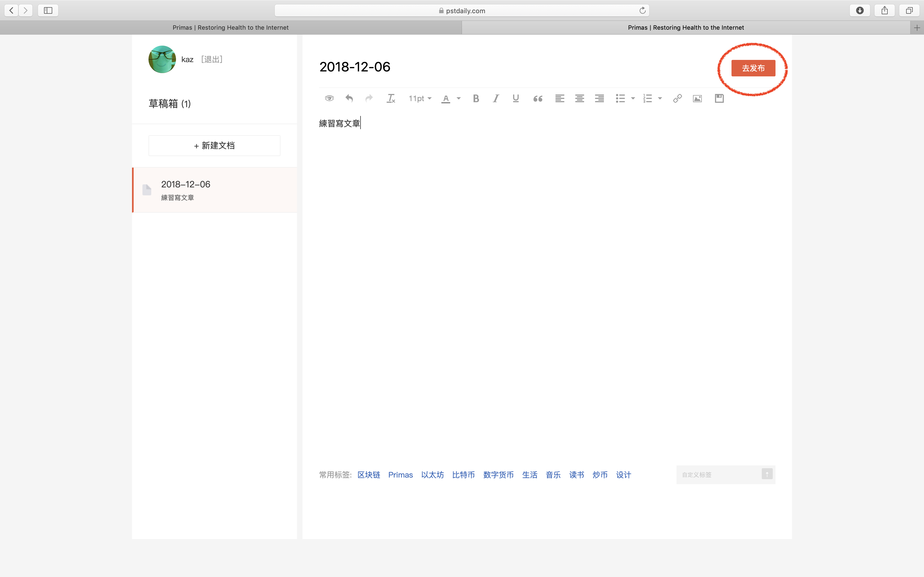Click the 自定义标签 custom tag input field
This screenshot has height=577, width=924.
click(x=718, y=475)
